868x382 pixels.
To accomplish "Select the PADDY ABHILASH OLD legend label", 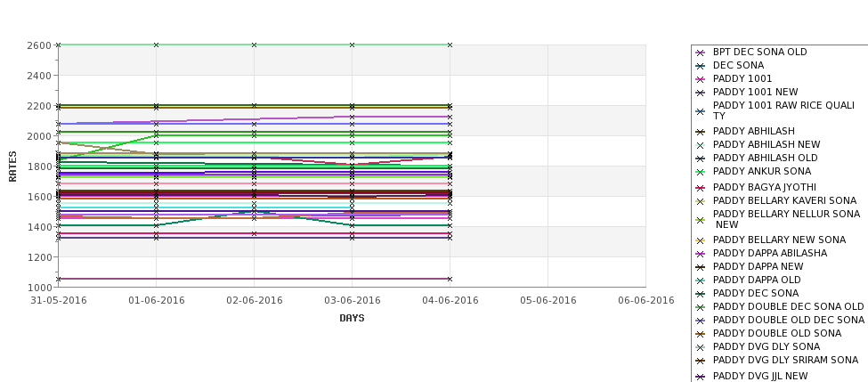I will pos(765,158).
